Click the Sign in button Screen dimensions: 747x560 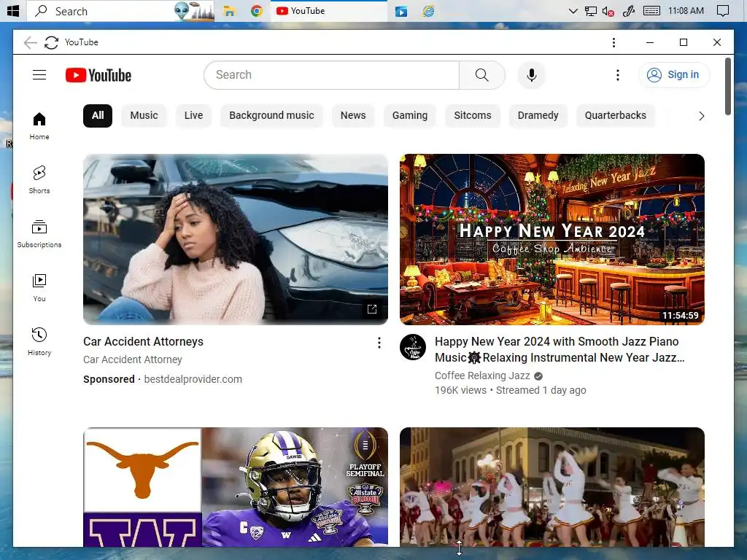(673, 75)
